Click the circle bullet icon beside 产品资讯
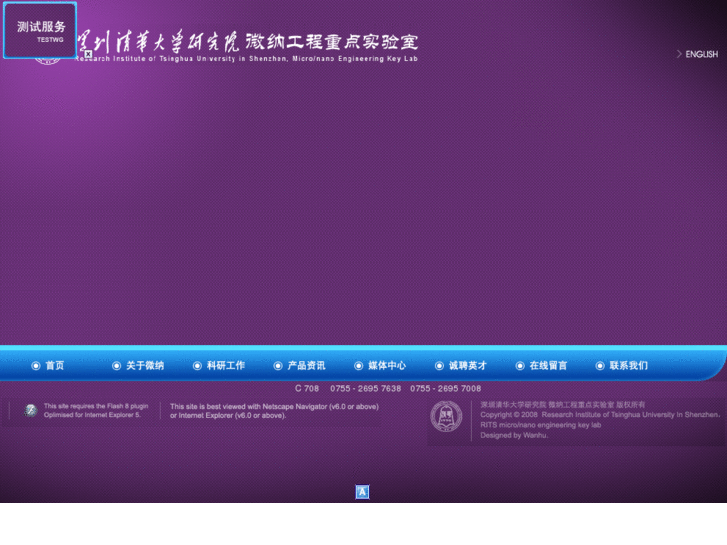Image resolution: width=727 pixels, height=545 pixels. (x=278, y=366)
